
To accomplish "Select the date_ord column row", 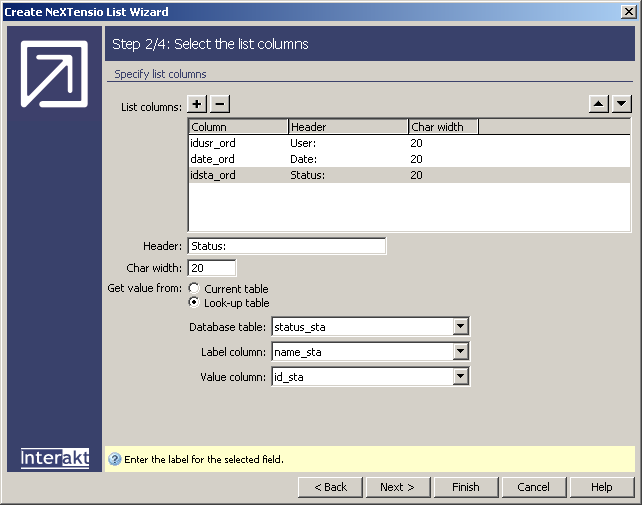I will (213, 159).
